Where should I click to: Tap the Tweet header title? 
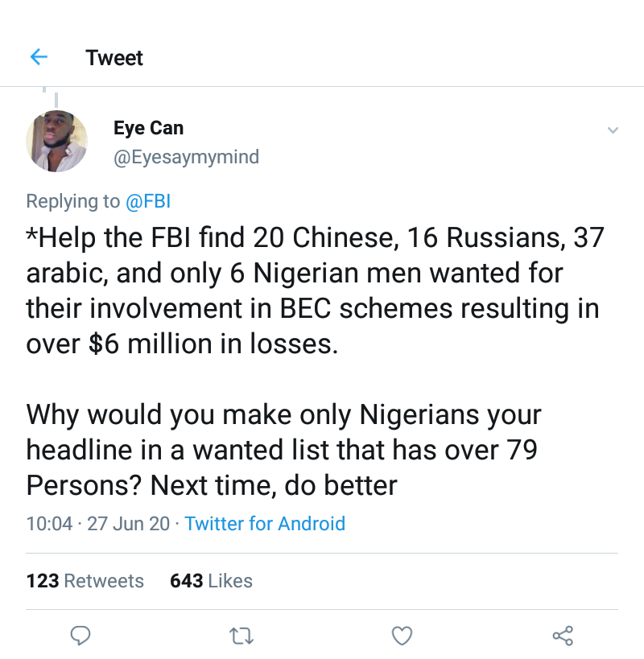(x=114, y=58)
